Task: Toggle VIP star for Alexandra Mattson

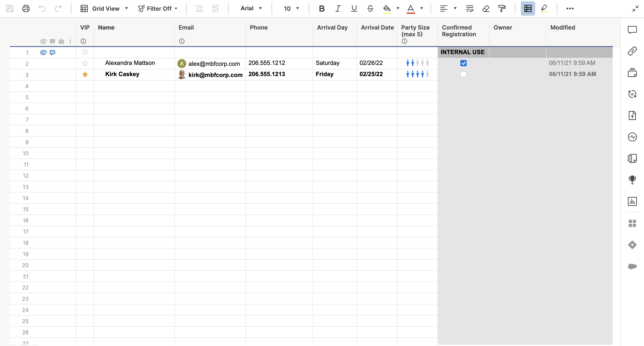Action: (85, 63)
